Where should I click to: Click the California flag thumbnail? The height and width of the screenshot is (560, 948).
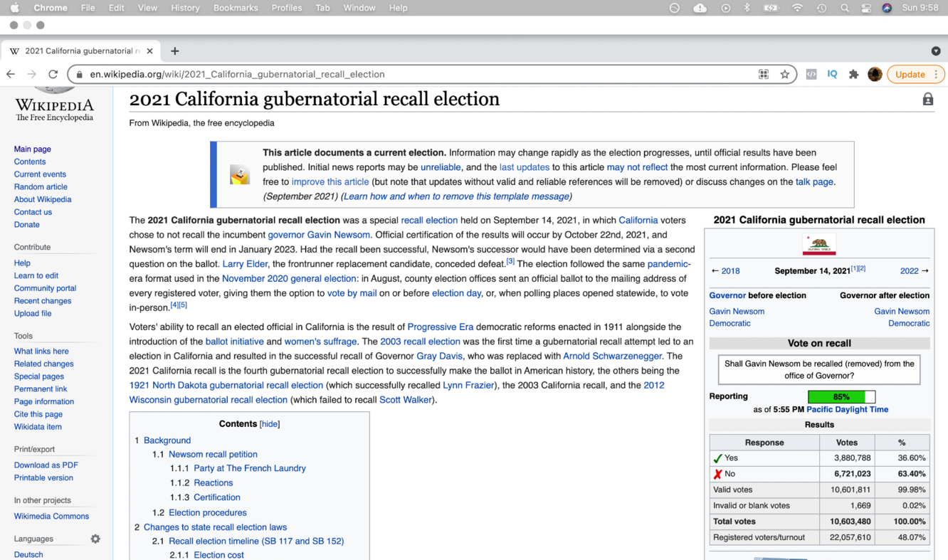(818, 244)
